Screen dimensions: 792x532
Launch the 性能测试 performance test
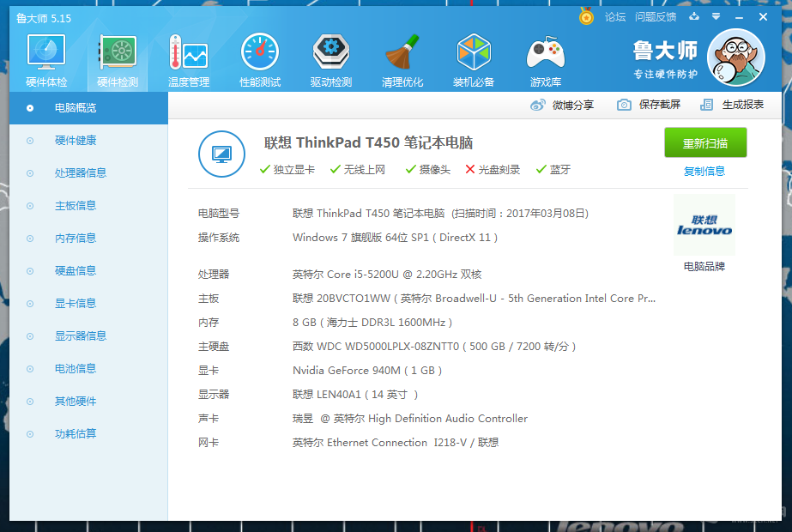(260, 61)
